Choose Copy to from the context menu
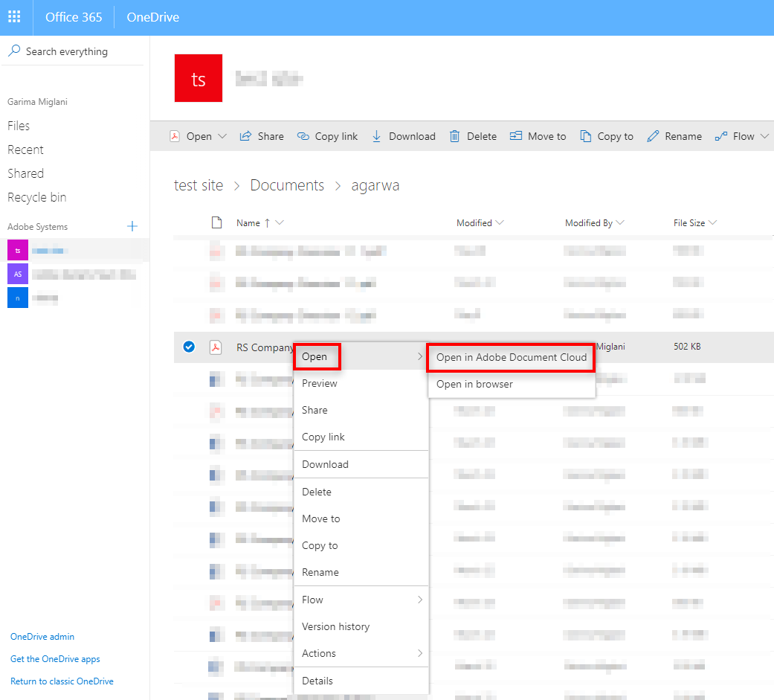Viewport: 774px width, 700px height. coord(361,545)
